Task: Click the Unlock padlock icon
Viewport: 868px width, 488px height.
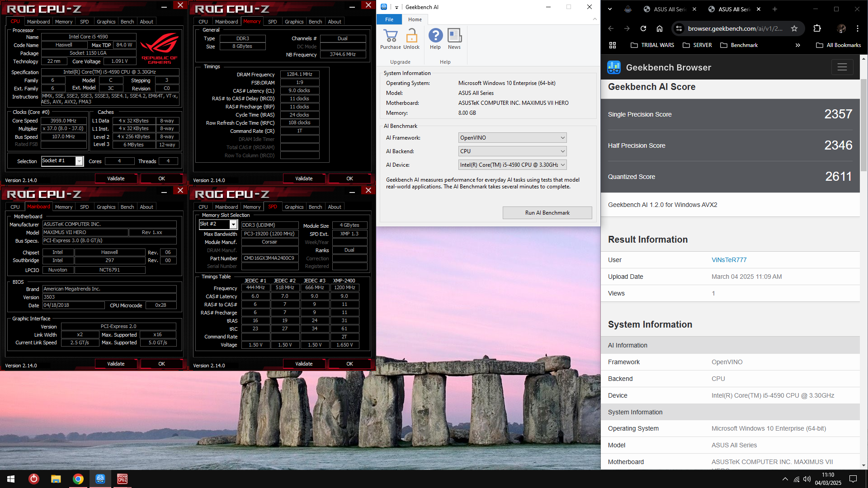Action: click(x=411, y=36)
